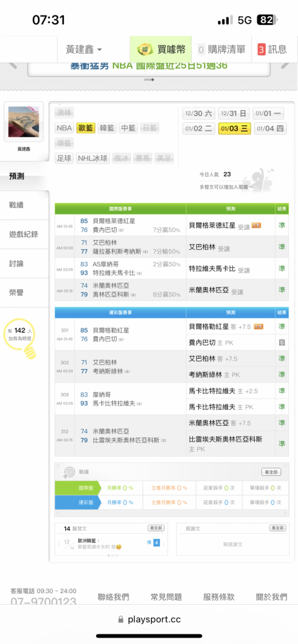Click the 國際盤賽事 table header
298x644 pixels.
[x=120, y=208]
